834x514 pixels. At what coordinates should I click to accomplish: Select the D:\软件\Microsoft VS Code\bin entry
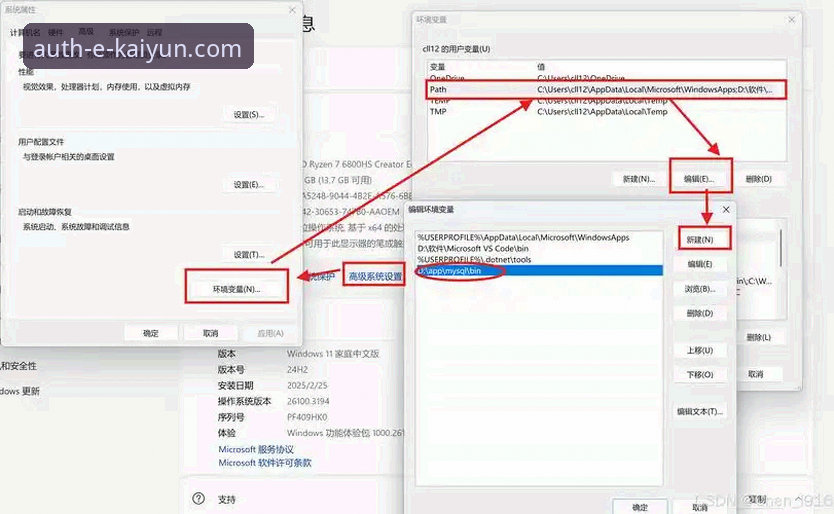[539, 248]
